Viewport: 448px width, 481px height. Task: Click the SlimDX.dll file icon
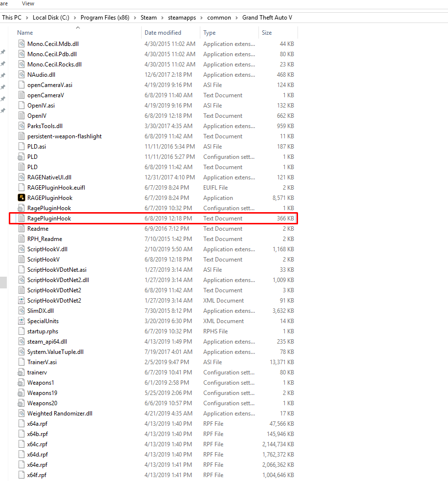21,310
